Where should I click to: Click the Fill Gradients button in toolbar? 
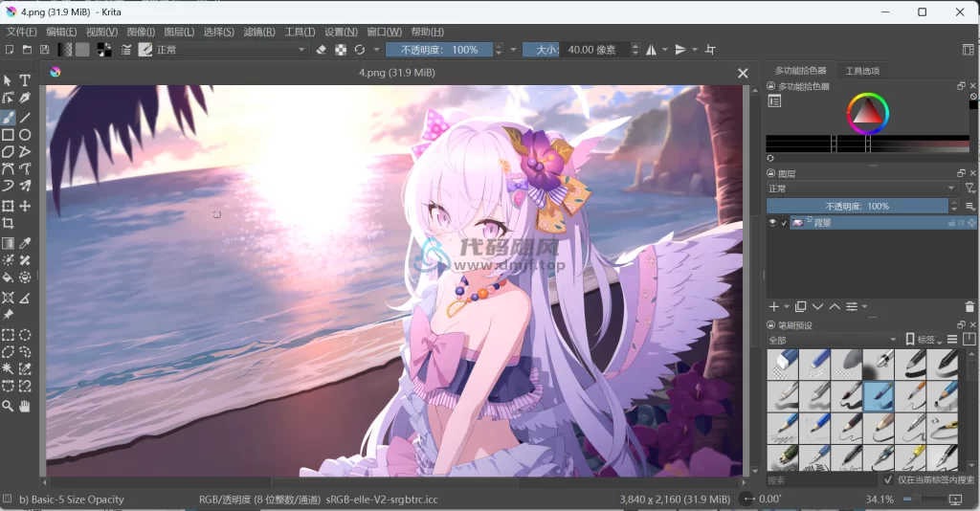click(65, 50)
